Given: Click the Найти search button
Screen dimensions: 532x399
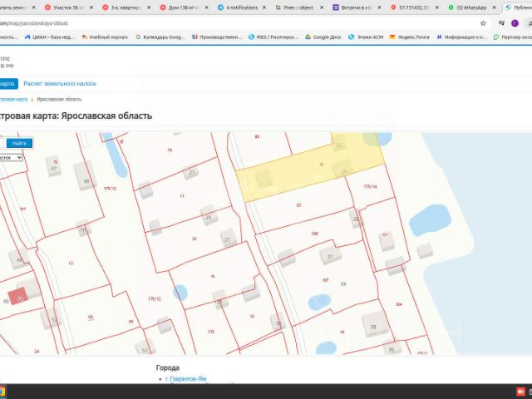Looking at the screenshot, I should [x=19, y=143].
